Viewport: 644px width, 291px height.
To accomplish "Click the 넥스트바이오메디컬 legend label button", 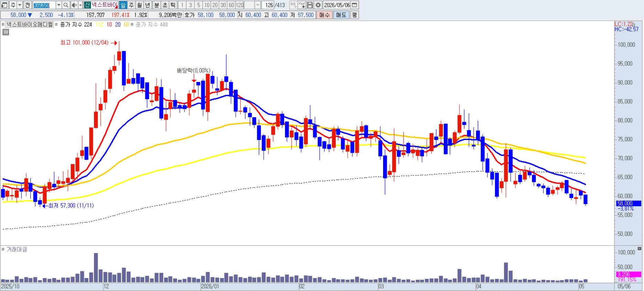I will tap(30, 24).
